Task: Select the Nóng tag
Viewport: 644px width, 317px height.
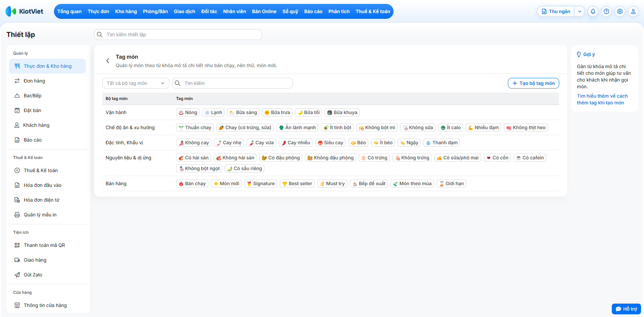Action: coord(188,112)
